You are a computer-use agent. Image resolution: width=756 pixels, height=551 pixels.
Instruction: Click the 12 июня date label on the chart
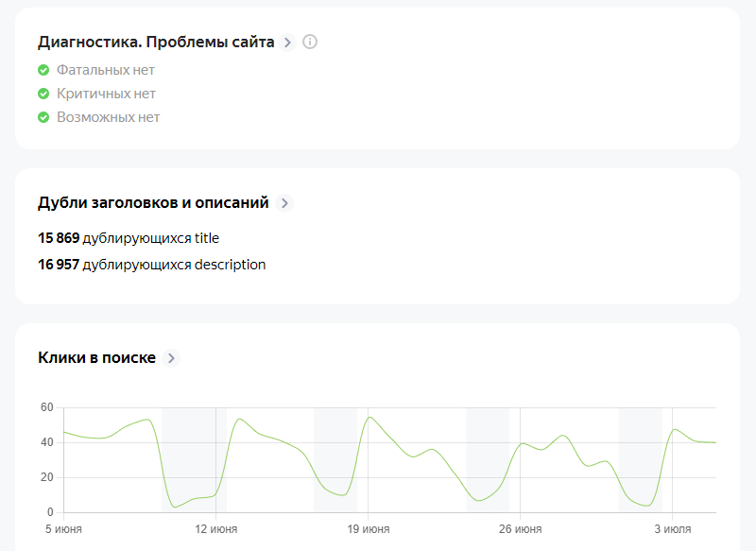coord(215,528)
